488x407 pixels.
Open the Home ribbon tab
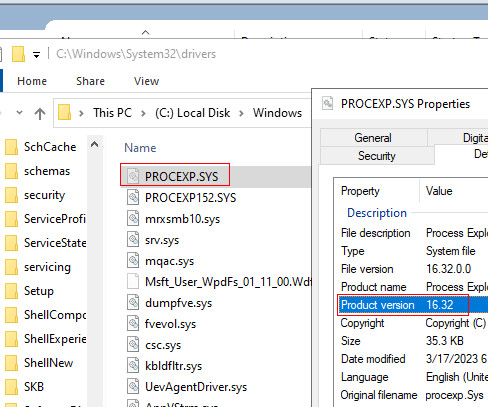pos(32,81)
